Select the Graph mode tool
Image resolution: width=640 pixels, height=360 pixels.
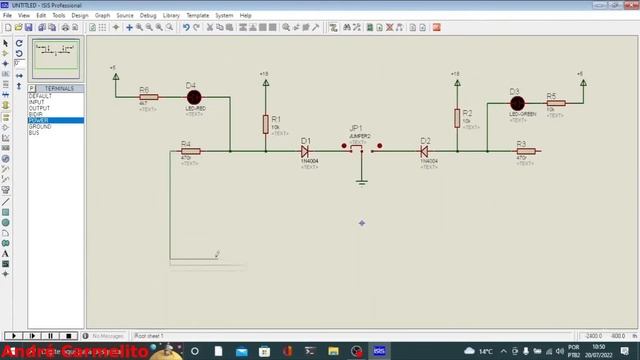5,138
